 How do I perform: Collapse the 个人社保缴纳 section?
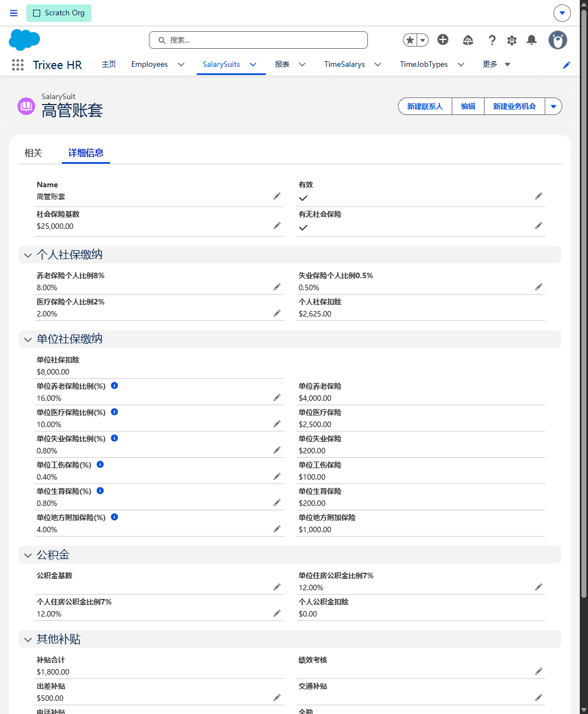28,255
